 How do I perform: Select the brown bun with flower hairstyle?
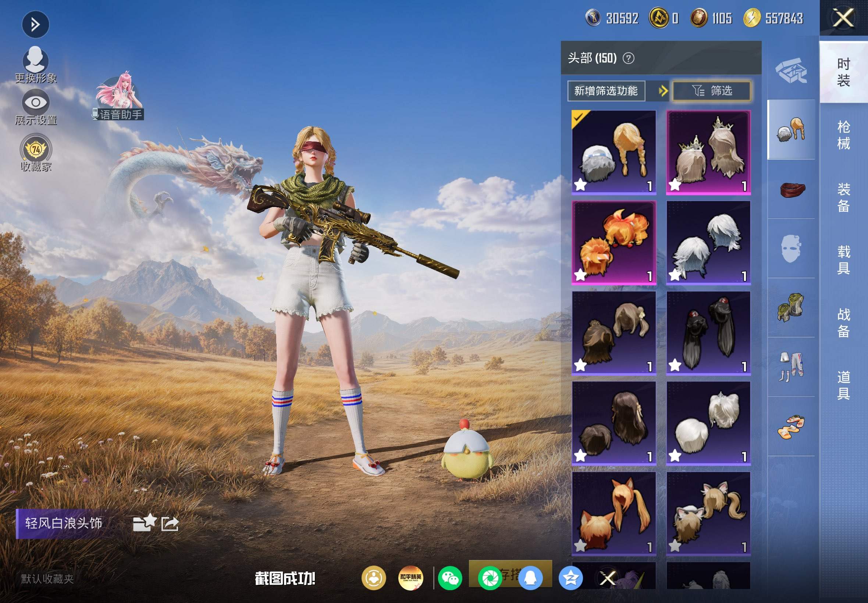click(x=614, y=333)
